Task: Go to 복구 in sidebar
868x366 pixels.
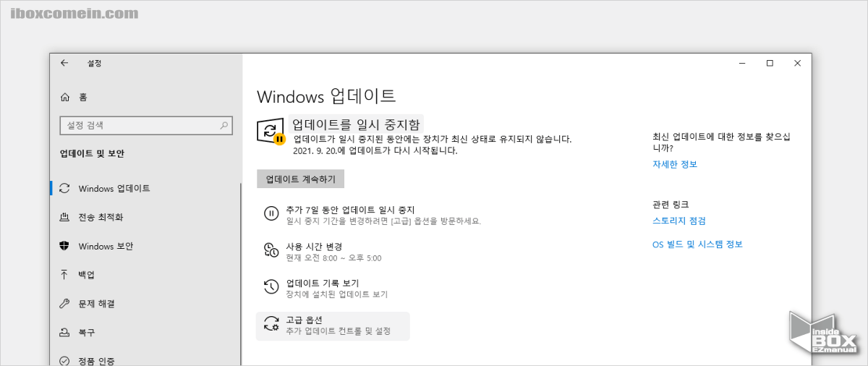Action: coord(86,333)
